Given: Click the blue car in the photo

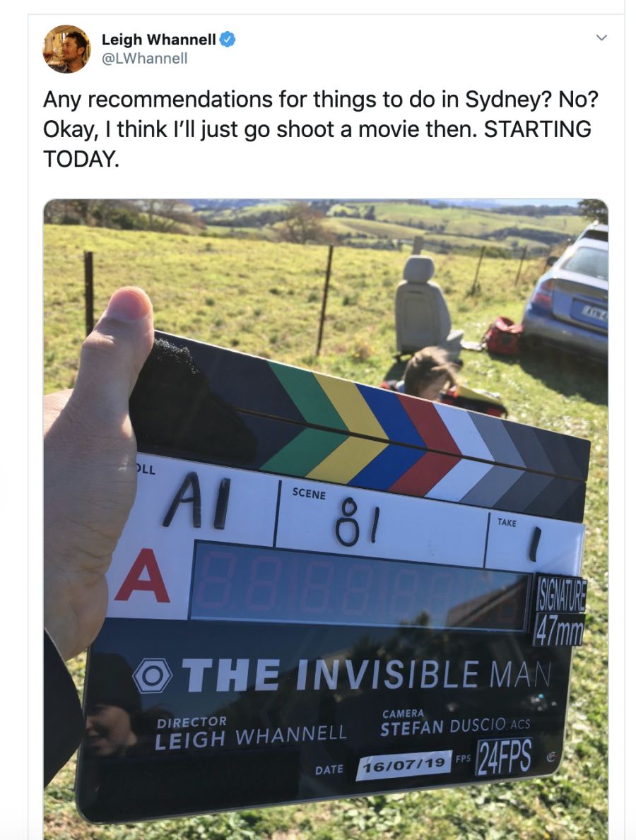Looking at the screenshot, I should pos(566,292).
